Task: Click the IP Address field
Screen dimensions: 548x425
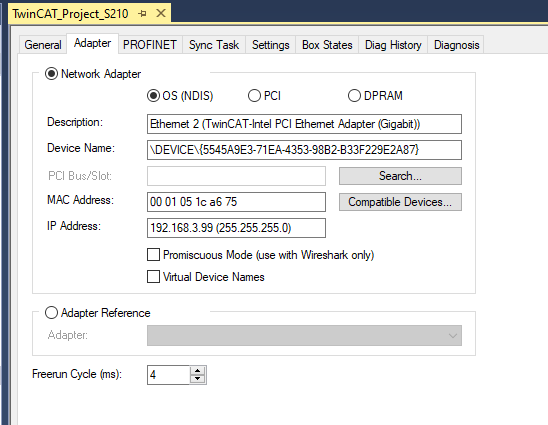Action: pos(236,228)
